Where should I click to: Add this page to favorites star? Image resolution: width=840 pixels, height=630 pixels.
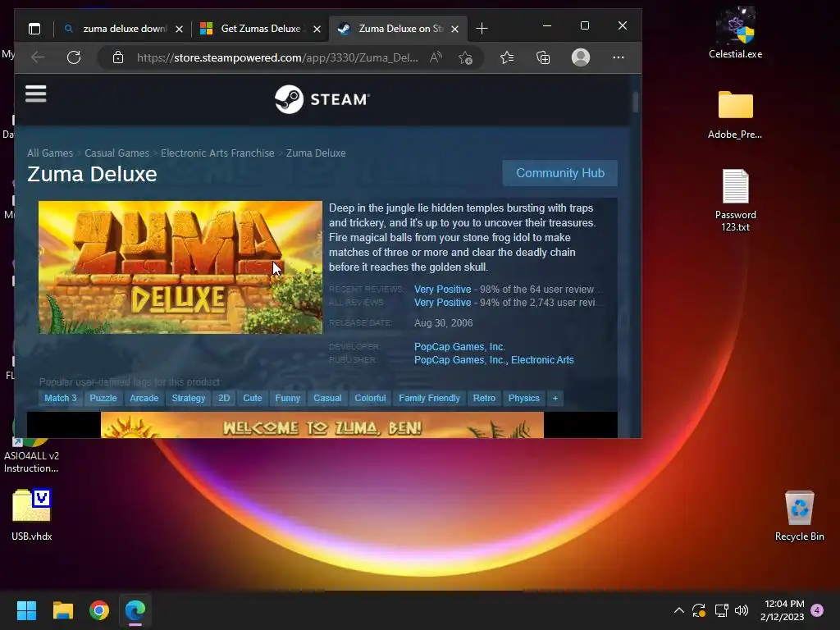tap(466, 57)
